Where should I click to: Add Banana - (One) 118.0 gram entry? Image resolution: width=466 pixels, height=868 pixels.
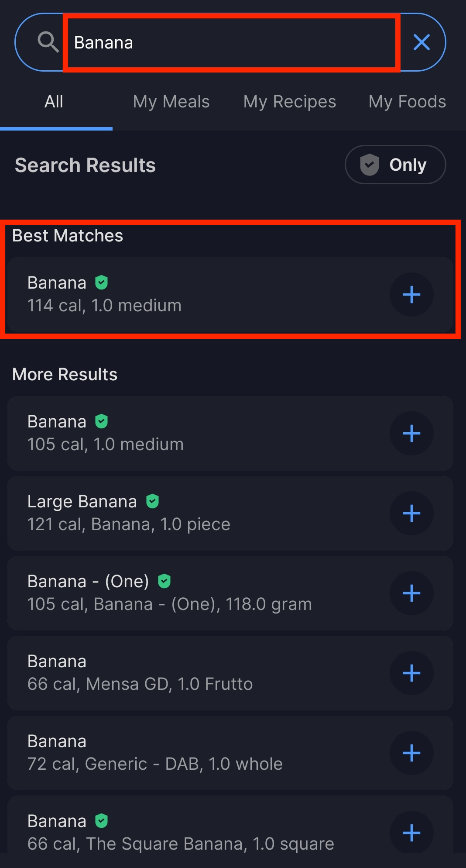point(411,593)
